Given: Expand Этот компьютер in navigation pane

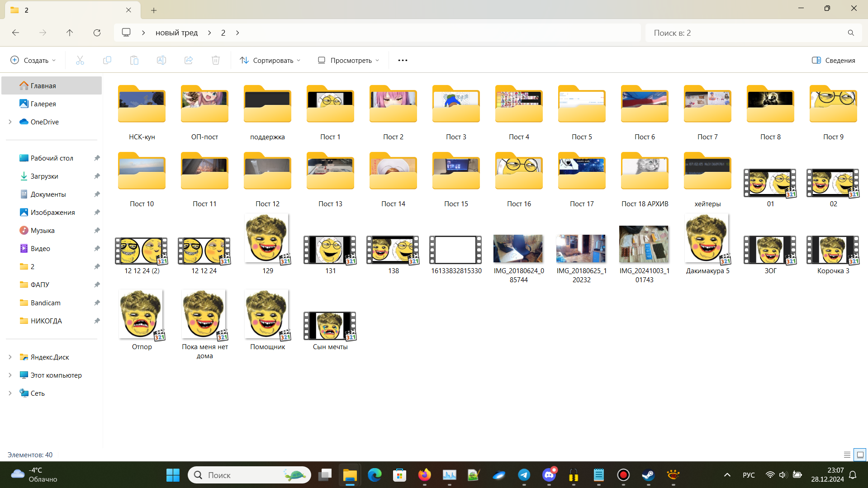Looking at the screenshot, I should coord(10,375).
